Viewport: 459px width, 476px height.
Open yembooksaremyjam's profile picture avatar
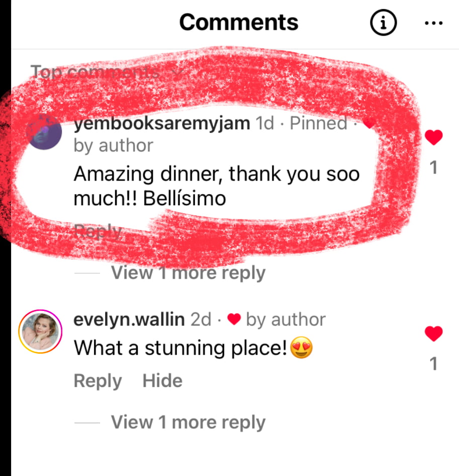coord(44,131)
